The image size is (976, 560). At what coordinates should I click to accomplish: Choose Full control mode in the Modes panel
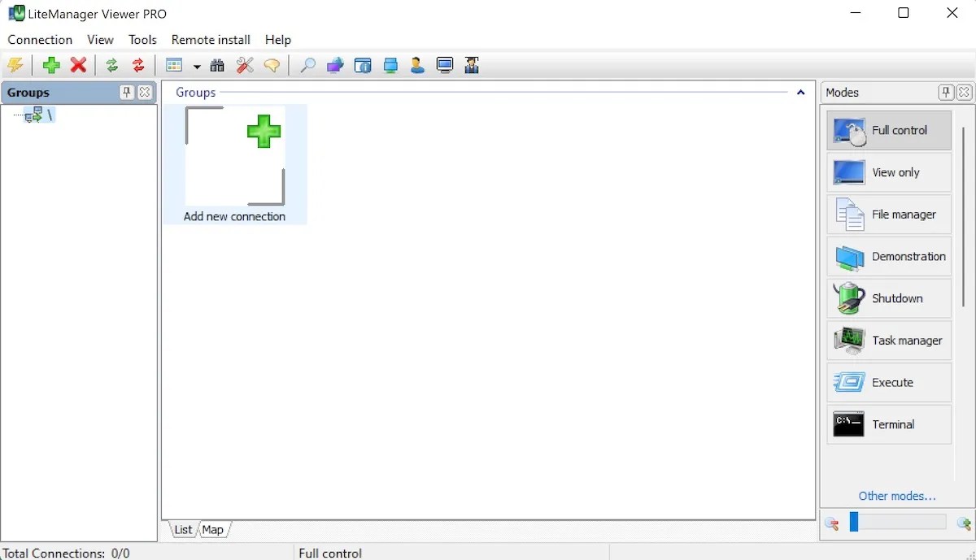coord(888,130)
